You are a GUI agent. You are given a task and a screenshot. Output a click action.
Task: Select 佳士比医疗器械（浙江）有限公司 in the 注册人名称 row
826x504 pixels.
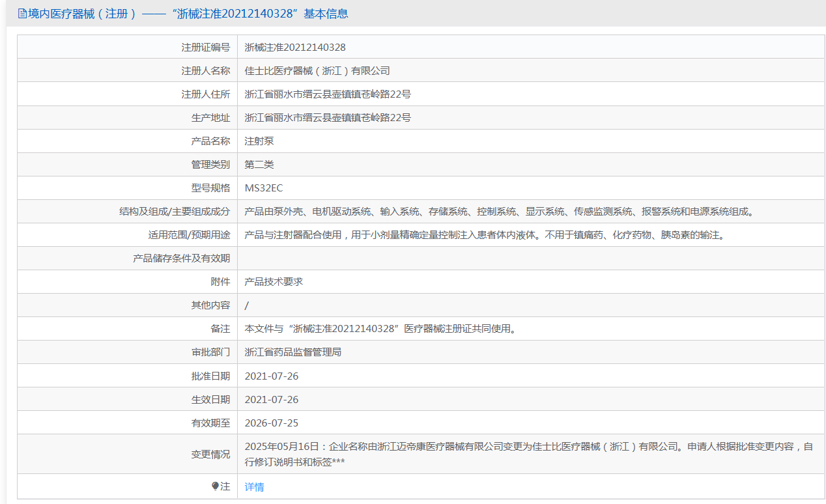317,71
